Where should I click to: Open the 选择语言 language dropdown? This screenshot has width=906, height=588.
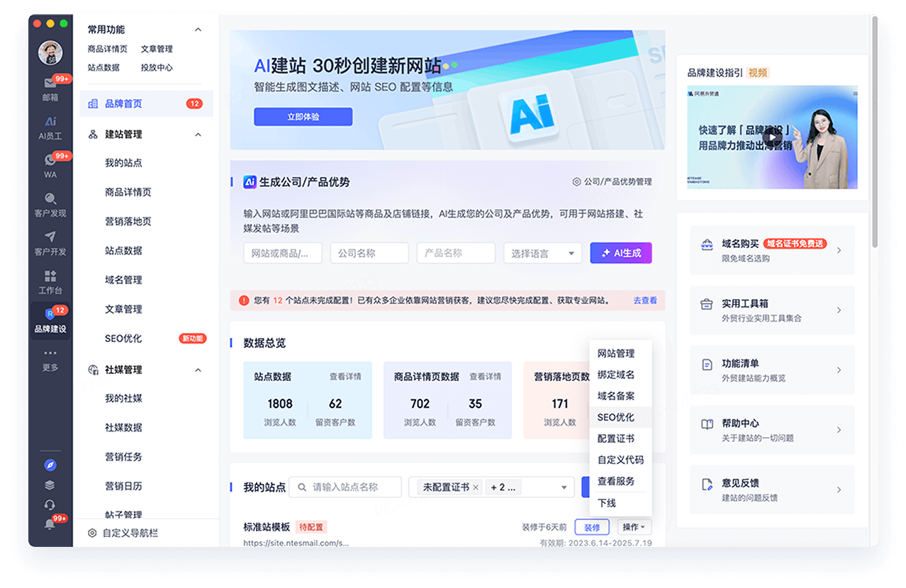click(x=542, y=253)
